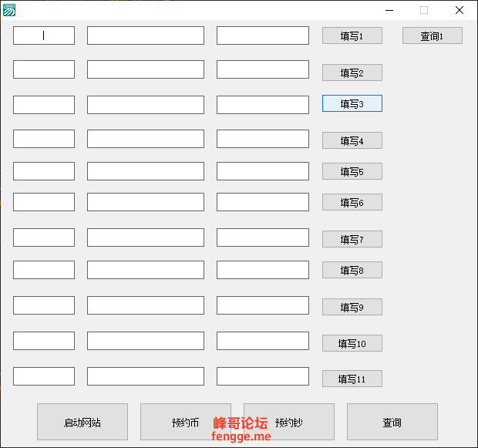478x448 pixels.
Task: Focus third text box in 填写11 row
Action: 263,376
